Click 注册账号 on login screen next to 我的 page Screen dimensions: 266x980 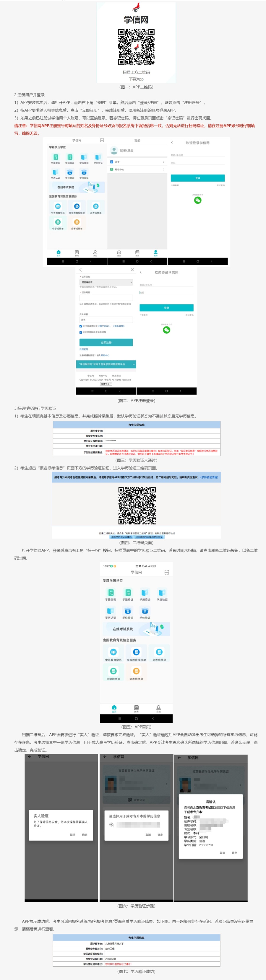(175, 185)
